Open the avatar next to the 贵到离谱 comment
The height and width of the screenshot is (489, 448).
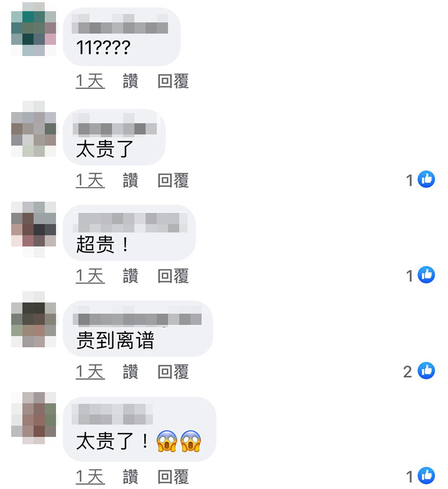tap(34, 319)
